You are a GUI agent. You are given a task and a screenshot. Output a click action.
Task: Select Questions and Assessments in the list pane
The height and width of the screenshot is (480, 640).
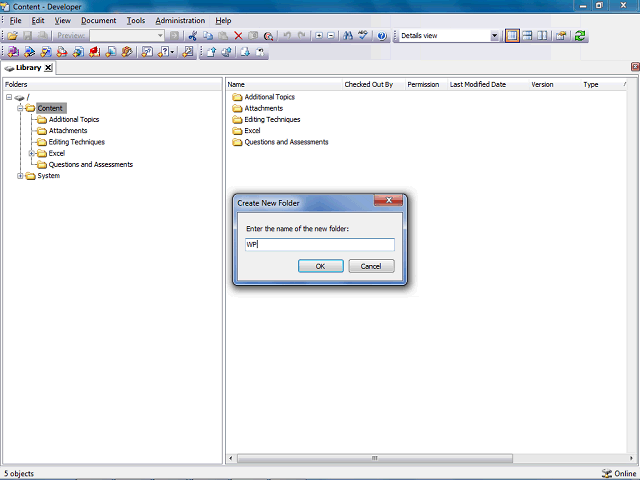pyautogui.click(x=286, y=142)
